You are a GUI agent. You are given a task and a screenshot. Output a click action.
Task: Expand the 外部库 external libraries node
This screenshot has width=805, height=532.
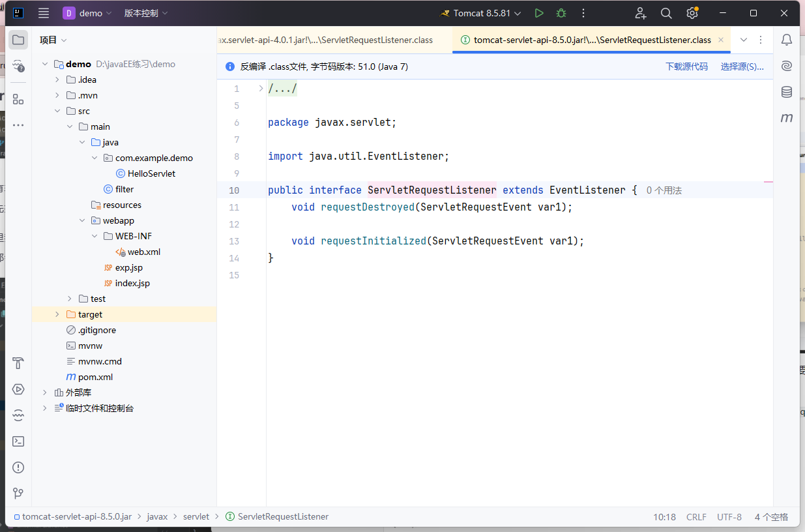coord(45,392)
